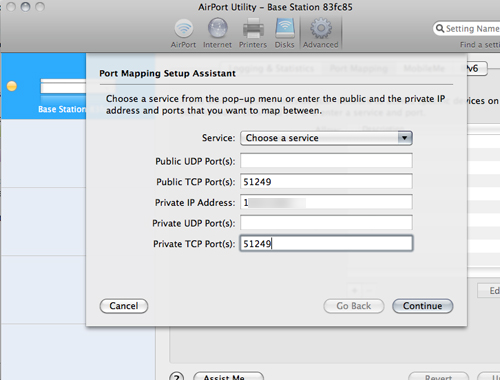The image size is (500, 380).
Task: Click the Public UDP Port(s) field
Action: pos(326,161)
